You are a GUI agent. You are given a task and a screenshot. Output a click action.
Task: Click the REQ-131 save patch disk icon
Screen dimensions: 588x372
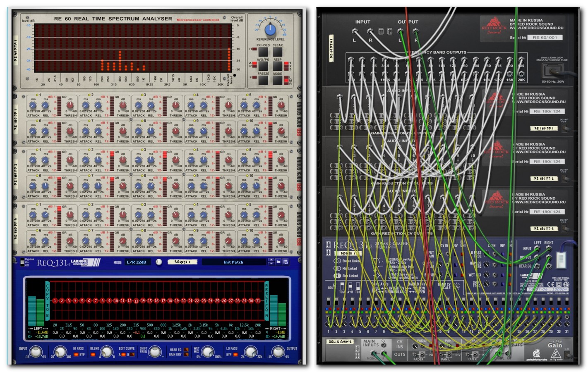(x=285, y=262)
